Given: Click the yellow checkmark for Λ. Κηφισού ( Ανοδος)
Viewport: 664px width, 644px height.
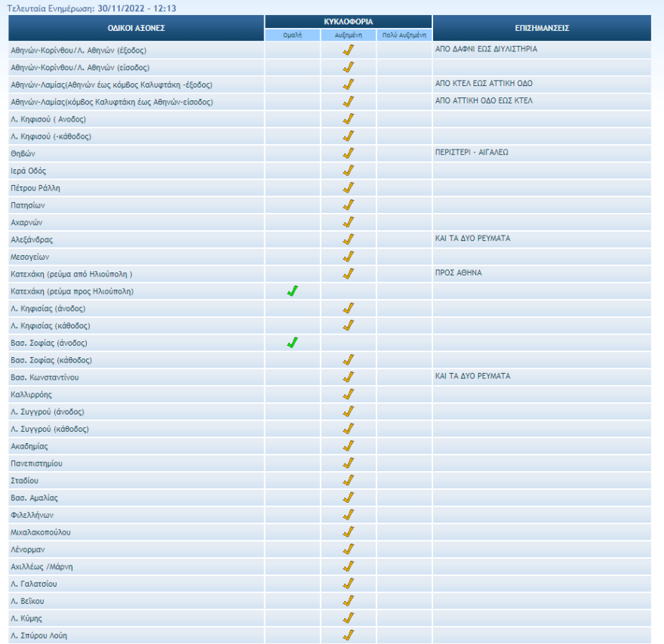Looking at the screenshot, I should 349,119.
